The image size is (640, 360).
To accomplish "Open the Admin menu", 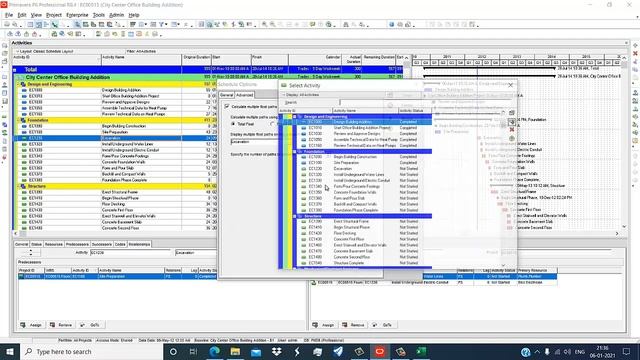I will click(116, 15).
